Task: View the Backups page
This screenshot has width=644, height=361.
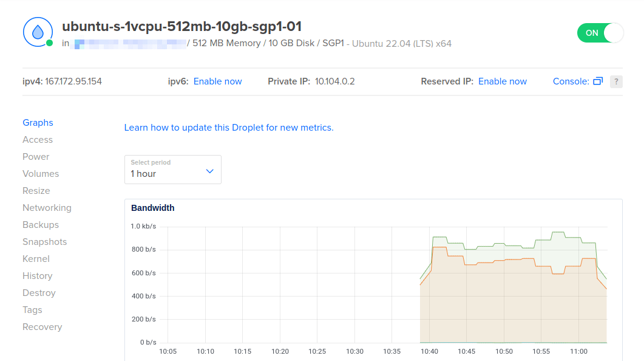Action: tap(40, 224)
